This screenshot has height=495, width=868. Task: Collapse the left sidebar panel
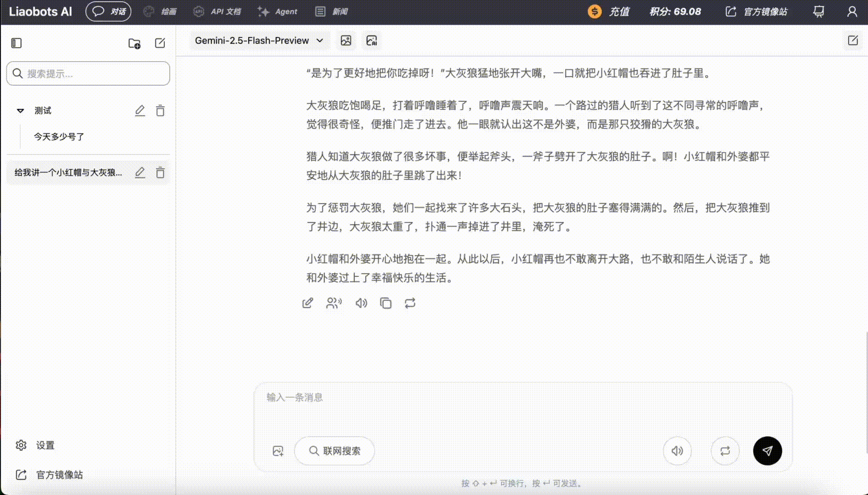[17, 43]
